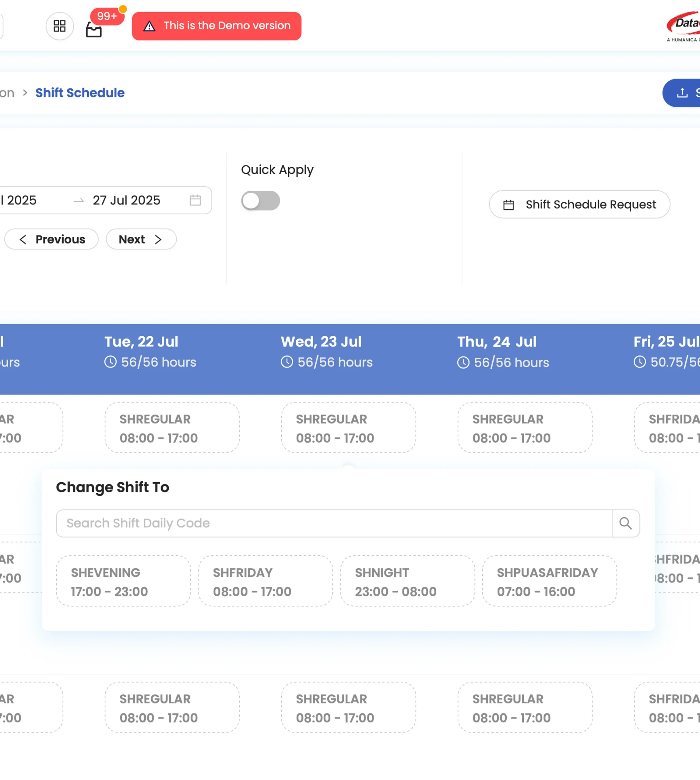Select the Wed, 23 Jul column header
Screen dimensions: 700x780
pos(321,341)
